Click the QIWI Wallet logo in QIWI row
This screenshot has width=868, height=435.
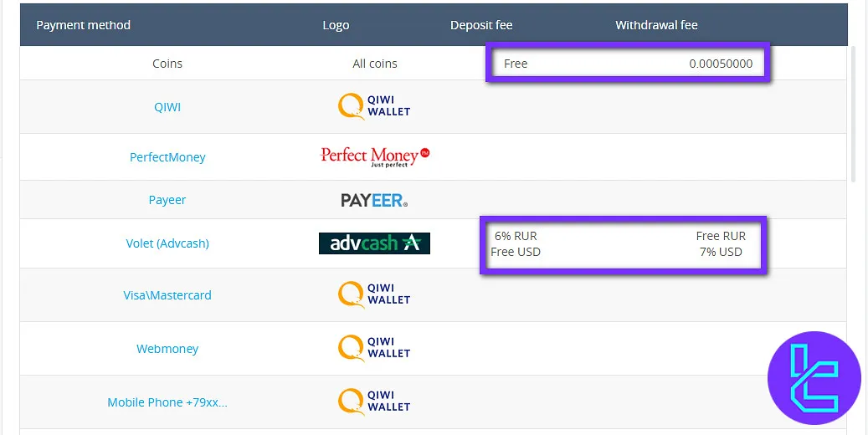374,105
